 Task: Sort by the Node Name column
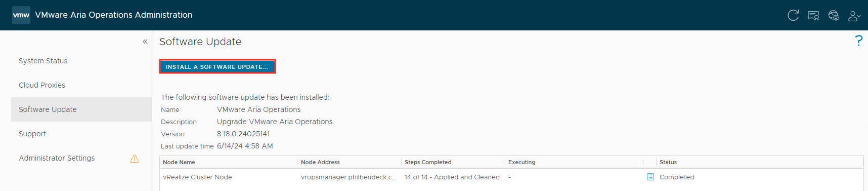229,162
